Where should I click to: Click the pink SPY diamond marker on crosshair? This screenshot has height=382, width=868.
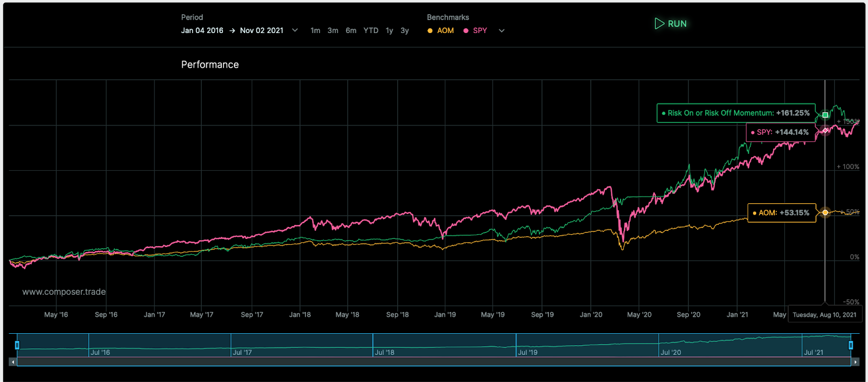[825, 131]
